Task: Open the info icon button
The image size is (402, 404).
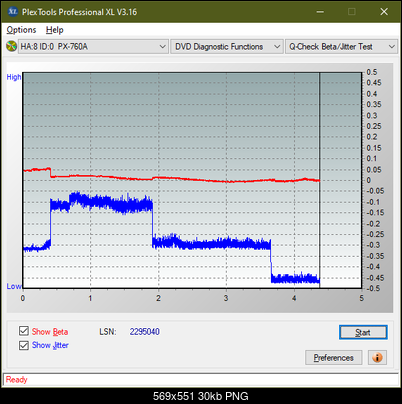Action: 377,358
